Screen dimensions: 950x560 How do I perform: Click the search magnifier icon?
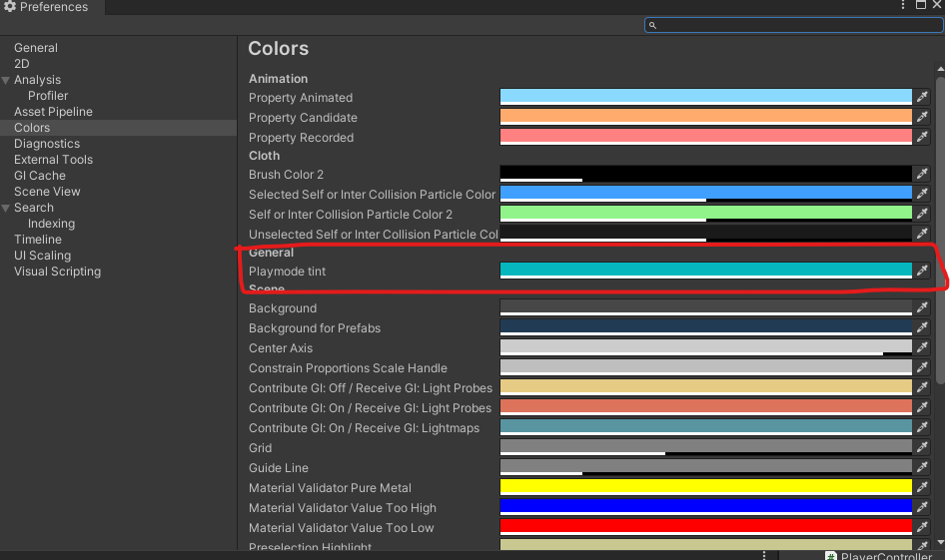click(x=652, y=25)
